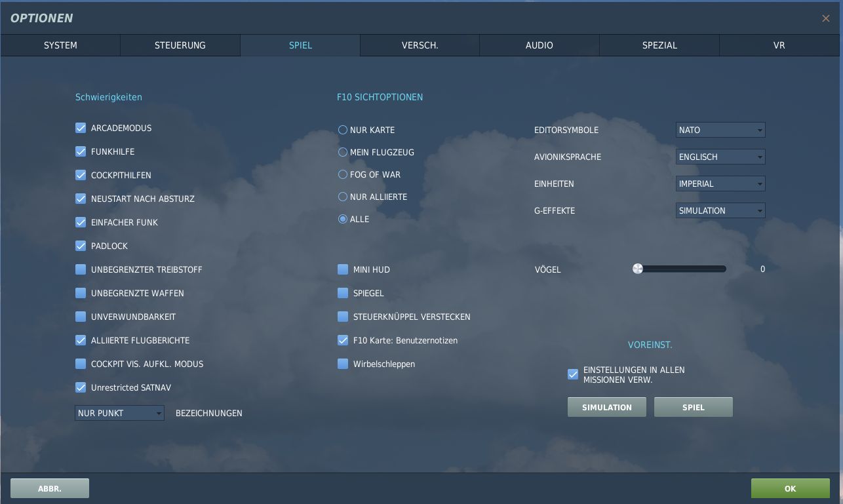Close the Optionen dialog with the X icon
843x504 pixels.
click(x=825, y=18)
